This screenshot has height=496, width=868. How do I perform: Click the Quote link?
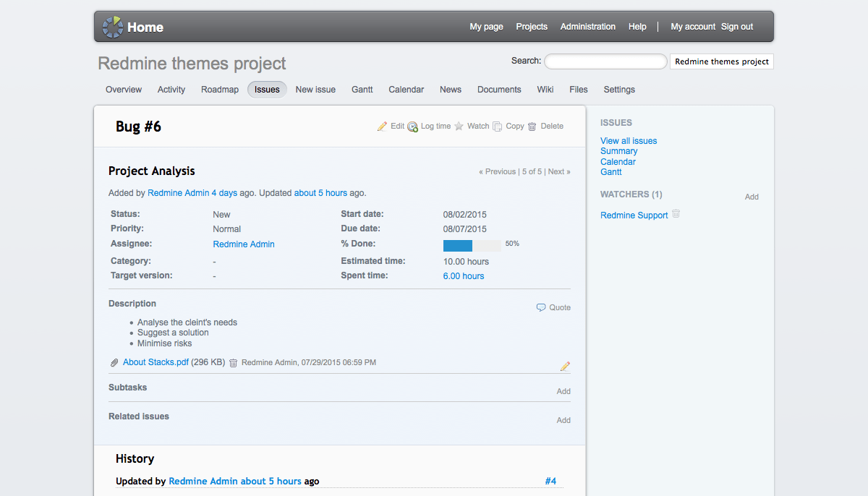click(x=560, y=307)
